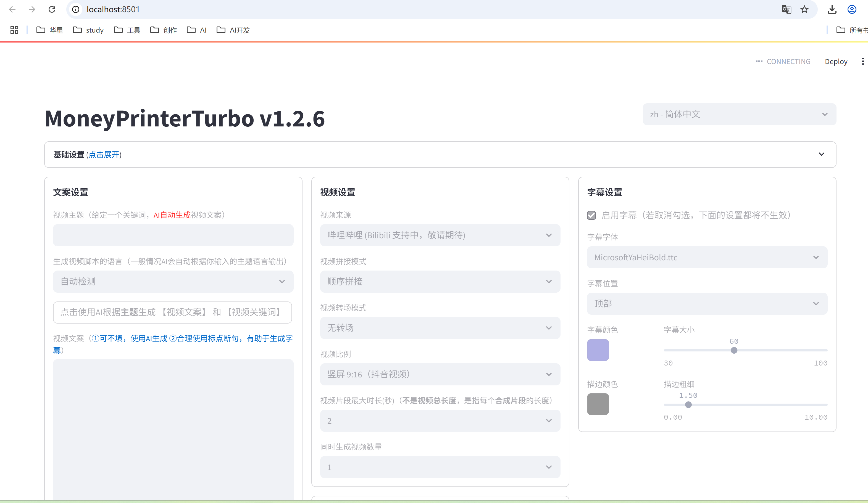
Task: Open the 视频比例 dropdown
Action: [440, 374]
